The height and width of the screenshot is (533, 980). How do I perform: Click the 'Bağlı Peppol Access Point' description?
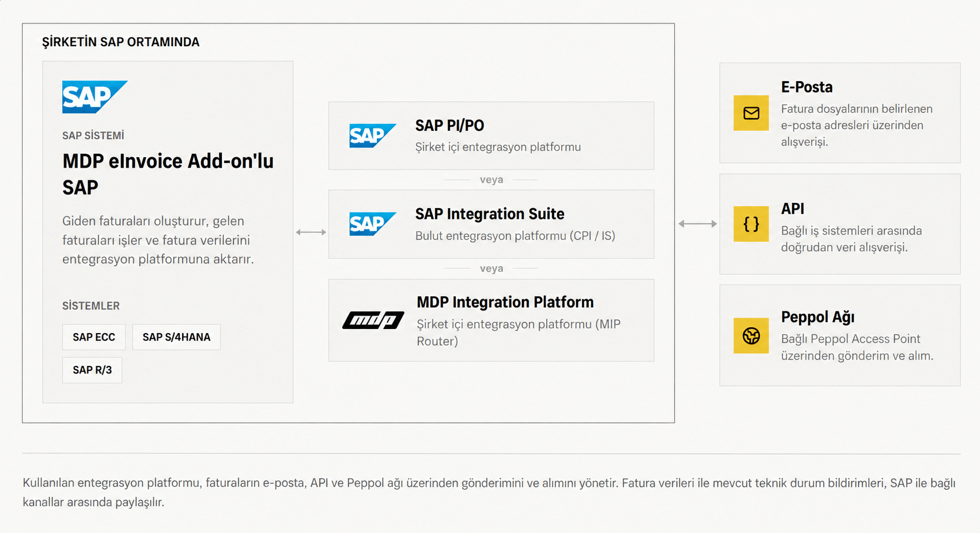[x=857, y=347]
